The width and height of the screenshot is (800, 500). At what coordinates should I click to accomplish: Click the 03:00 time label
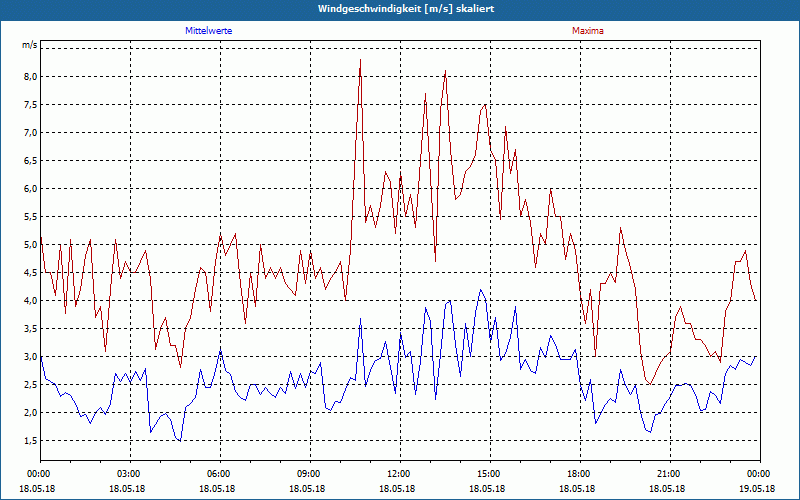click(131, 474)
